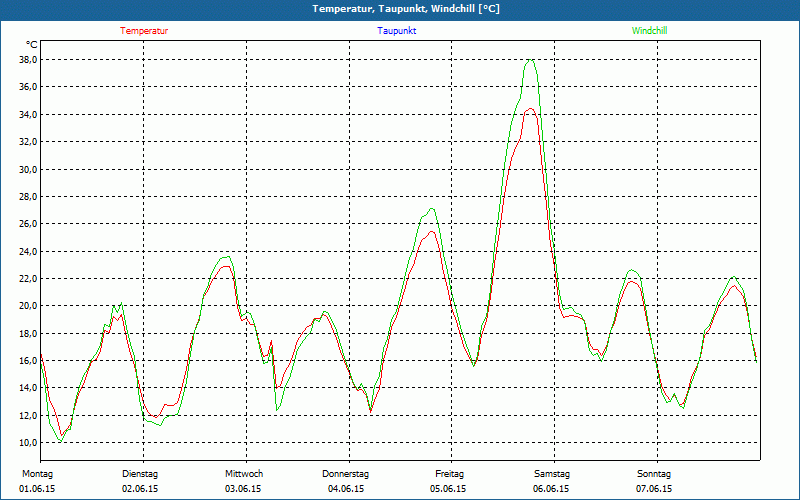The height and width of the screenshot is (500, 800).
Task: Click the date 02.06.15
Action: pyautogui.click(x=140, y=489)
